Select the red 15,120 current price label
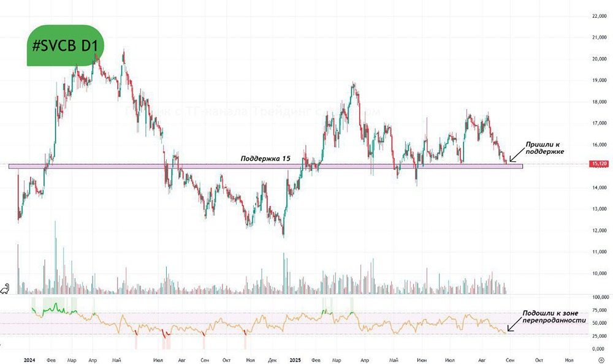This screenshot has width=613, height=364. click(x=600, y=164)
